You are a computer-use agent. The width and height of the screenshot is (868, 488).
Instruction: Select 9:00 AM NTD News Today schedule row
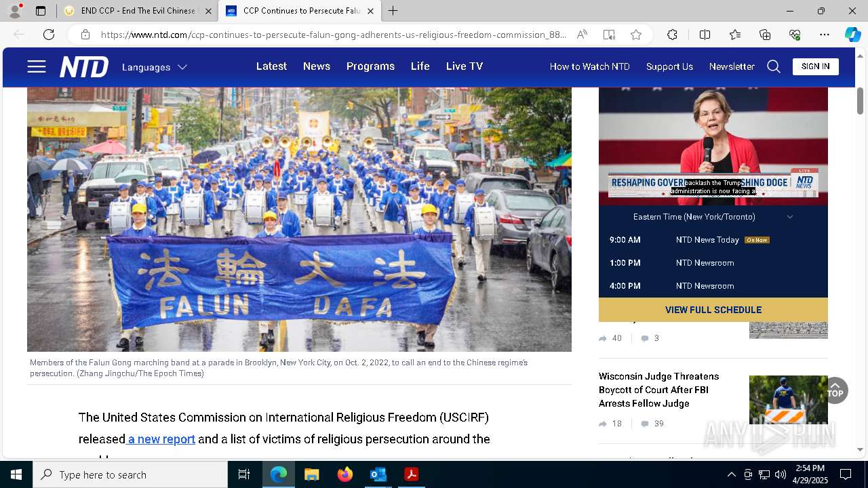tap(713, 240)
